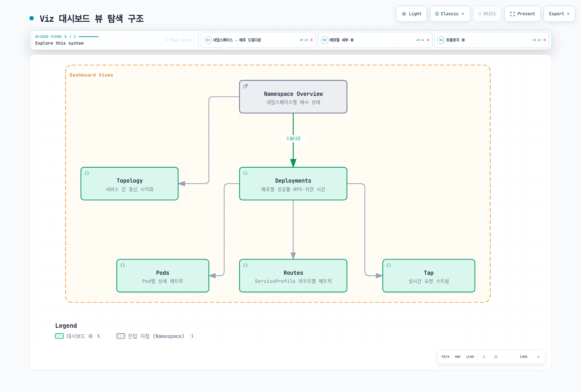Zoom out with the minus icon

click(509, 357)
